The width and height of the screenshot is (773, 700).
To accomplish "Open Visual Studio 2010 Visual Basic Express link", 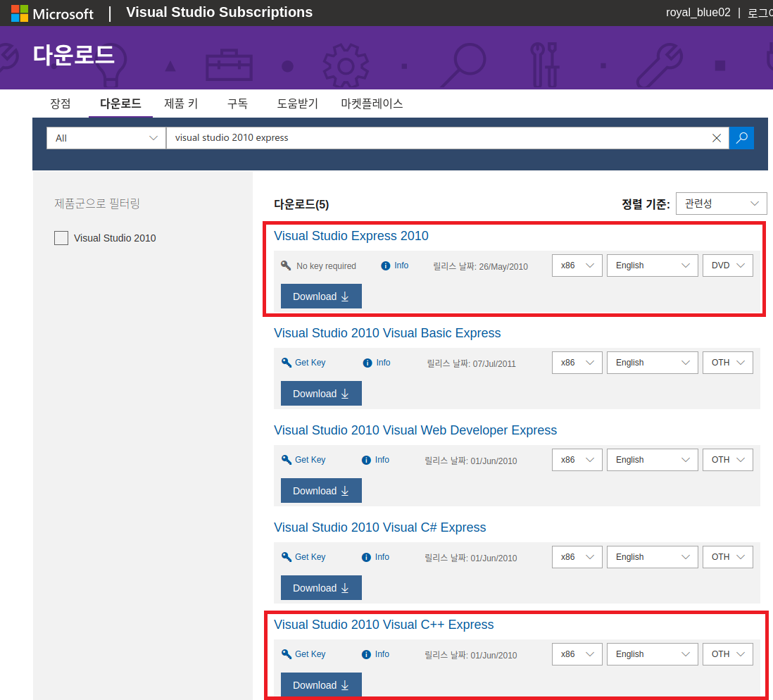I will [x=387, y=333].
